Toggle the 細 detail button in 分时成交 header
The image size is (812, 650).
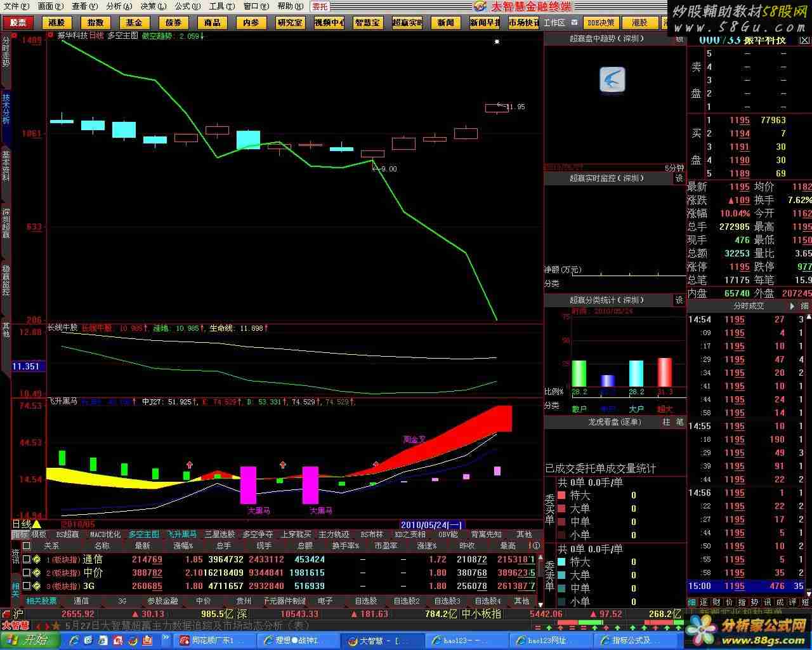804,306
